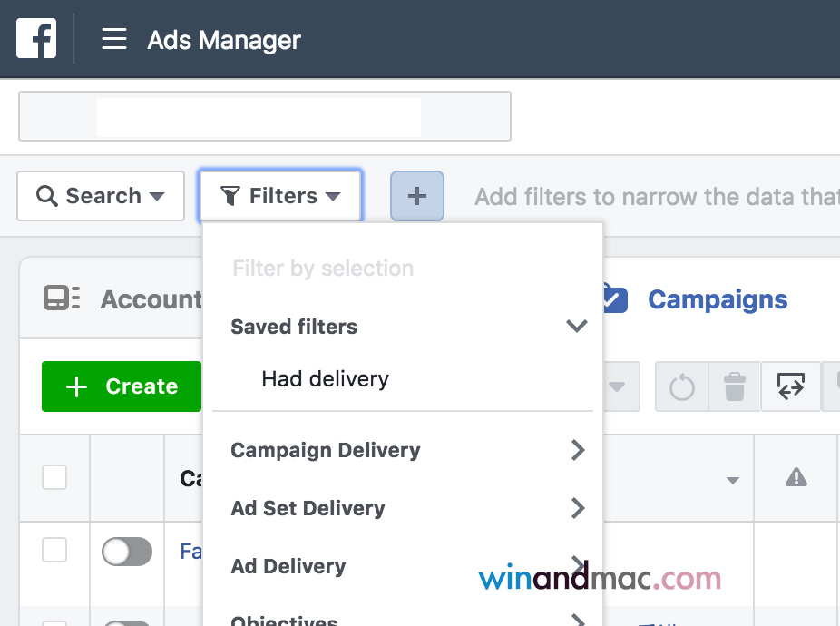840x626 pixels.
Task: Click the Account Overview panel icon
Action: coord(62,298)
